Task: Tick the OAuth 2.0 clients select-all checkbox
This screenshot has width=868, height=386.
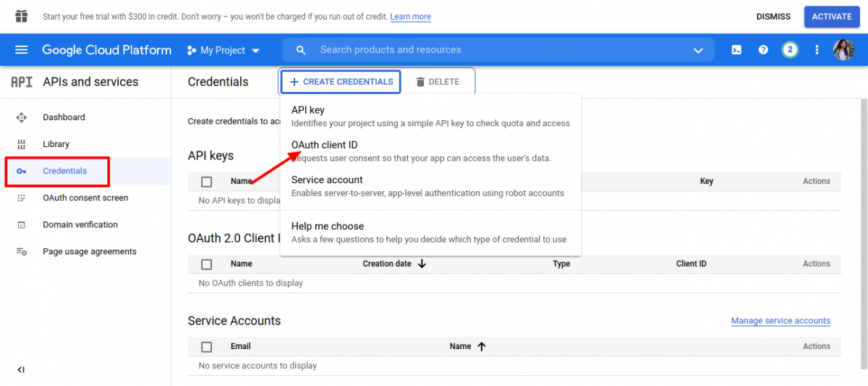Action: point(207,264)
